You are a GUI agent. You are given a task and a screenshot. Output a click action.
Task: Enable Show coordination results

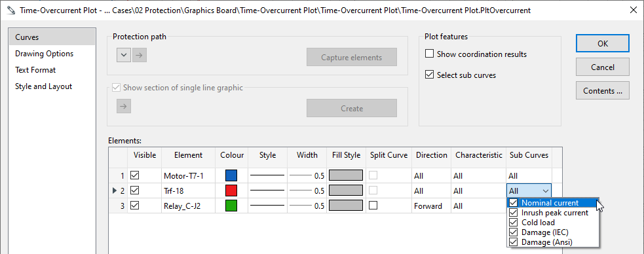(x=429, y=54)
